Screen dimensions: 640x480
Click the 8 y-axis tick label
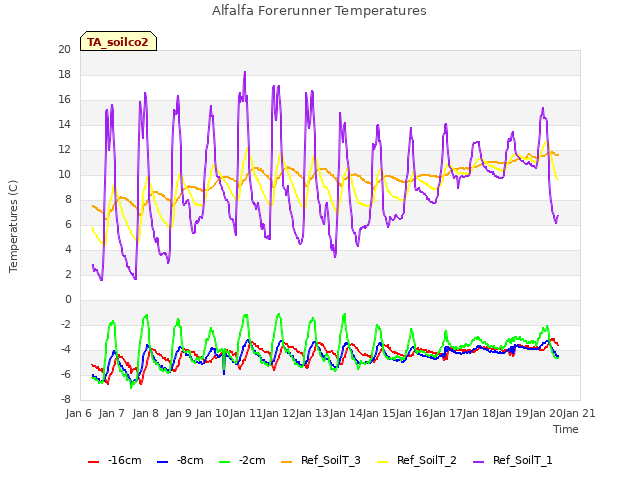[68, 200]
